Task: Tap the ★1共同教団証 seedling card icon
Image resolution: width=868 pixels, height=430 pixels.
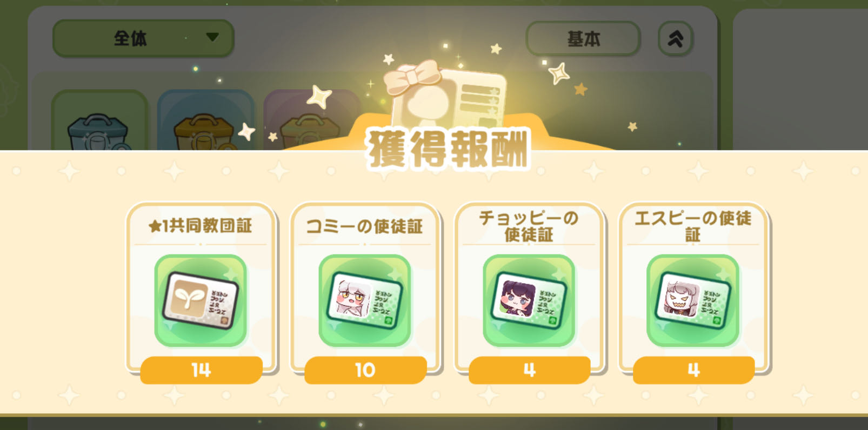Action: tap(201, 300)
